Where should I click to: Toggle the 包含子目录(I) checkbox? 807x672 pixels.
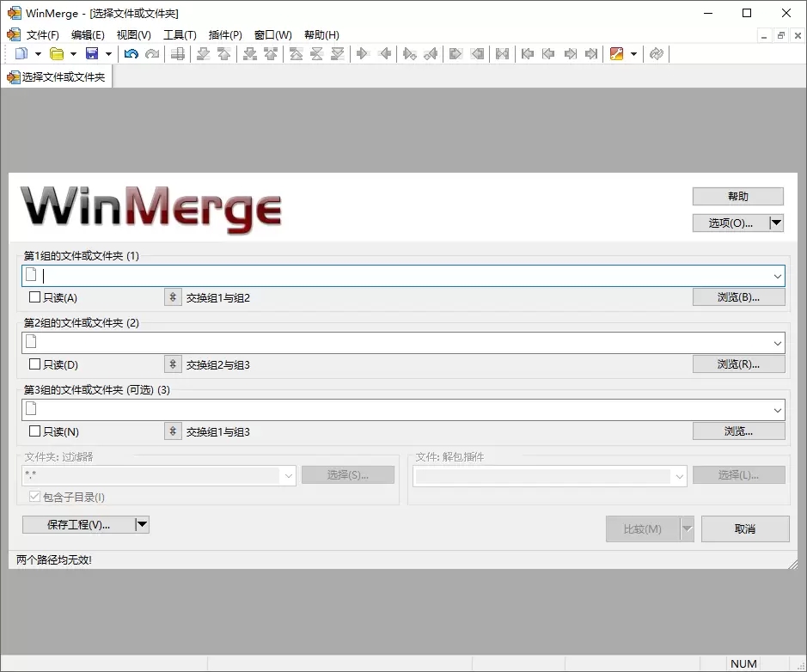(x=34, y=497)
